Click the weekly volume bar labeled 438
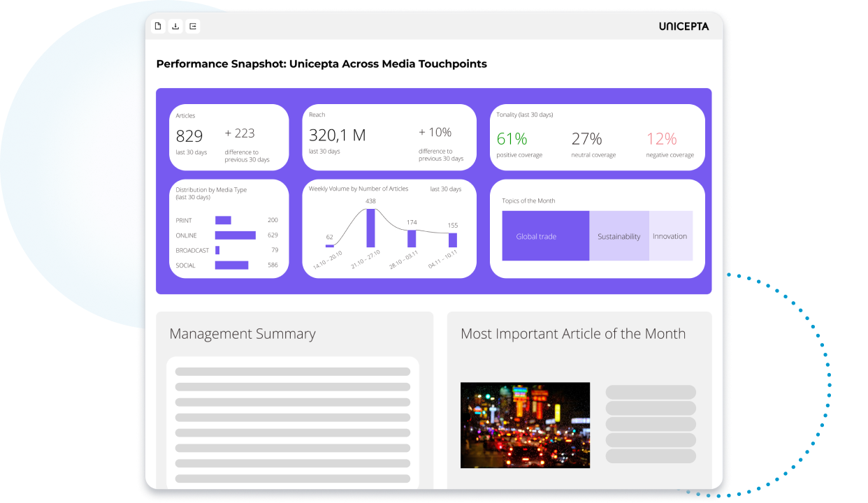The image size is (868, 503). click(x=370, y=228)
